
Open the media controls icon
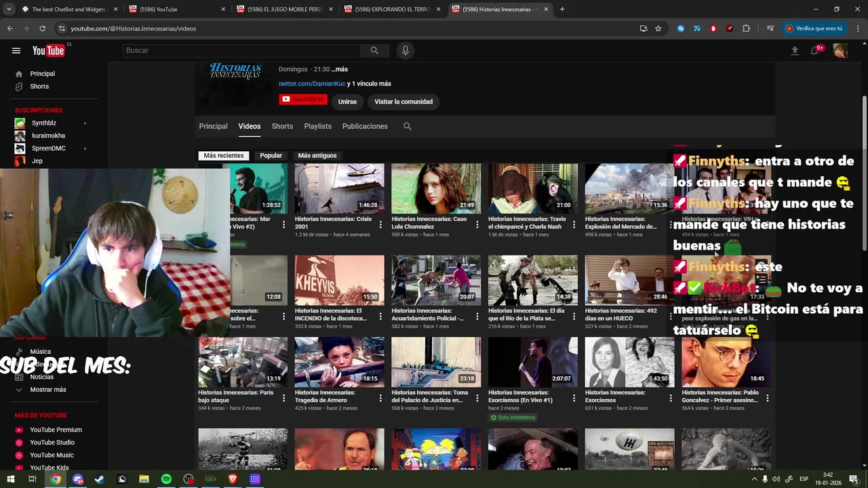coord(770,28)
